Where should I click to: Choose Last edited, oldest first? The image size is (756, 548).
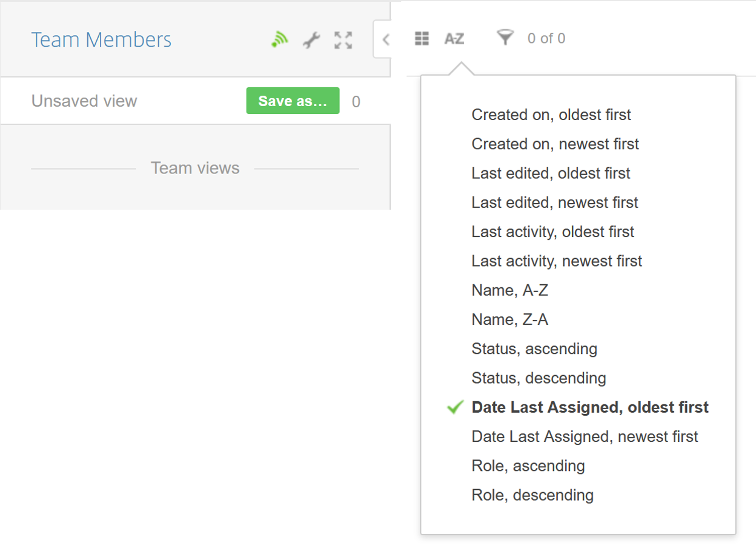(x=551, y=173)
